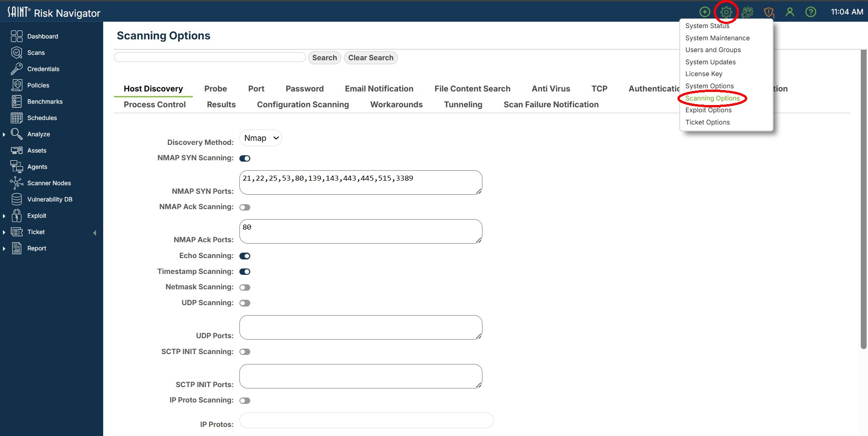Click the Scanner Nodes network icon
Screen dimensions: 868x436
coord(17,183)
